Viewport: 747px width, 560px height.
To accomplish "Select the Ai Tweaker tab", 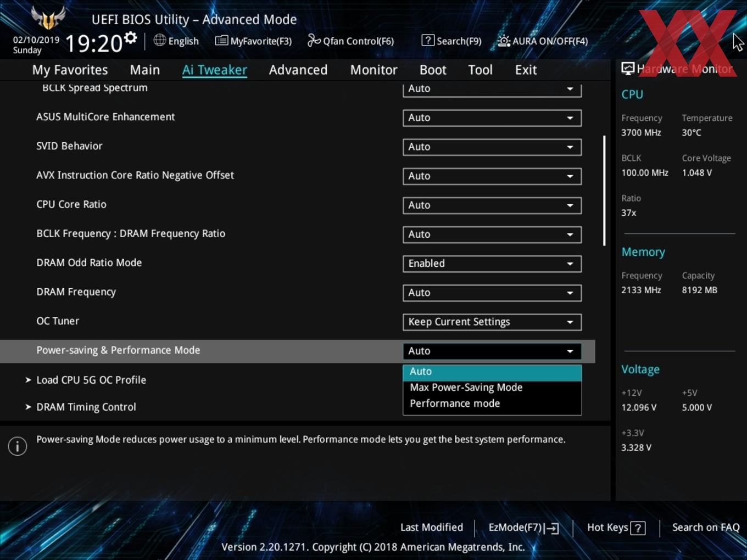I will pos(215,70).
